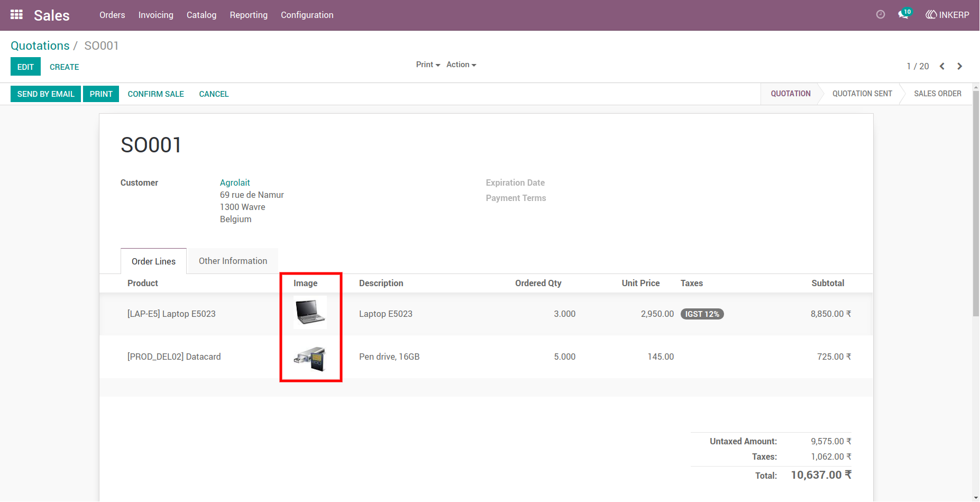The image size is (980, 502).
Task: Click the CREATE button
Action: tap(65, 67)
